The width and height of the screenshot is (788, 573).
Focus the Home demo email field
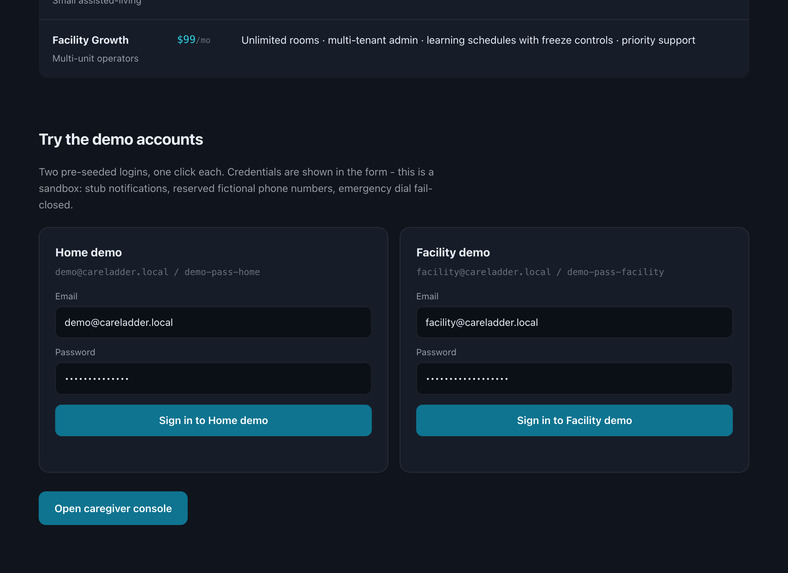[213, 322]
